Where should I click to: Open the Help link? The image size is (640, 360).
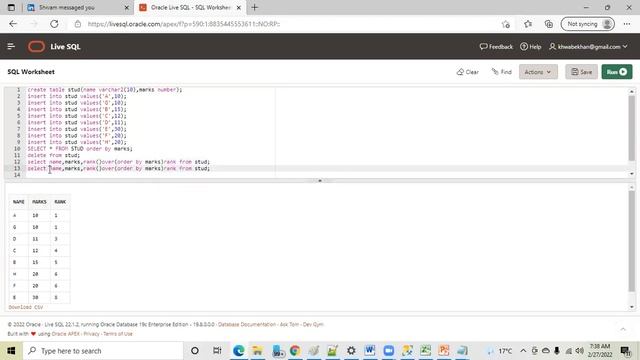(531, 47)
